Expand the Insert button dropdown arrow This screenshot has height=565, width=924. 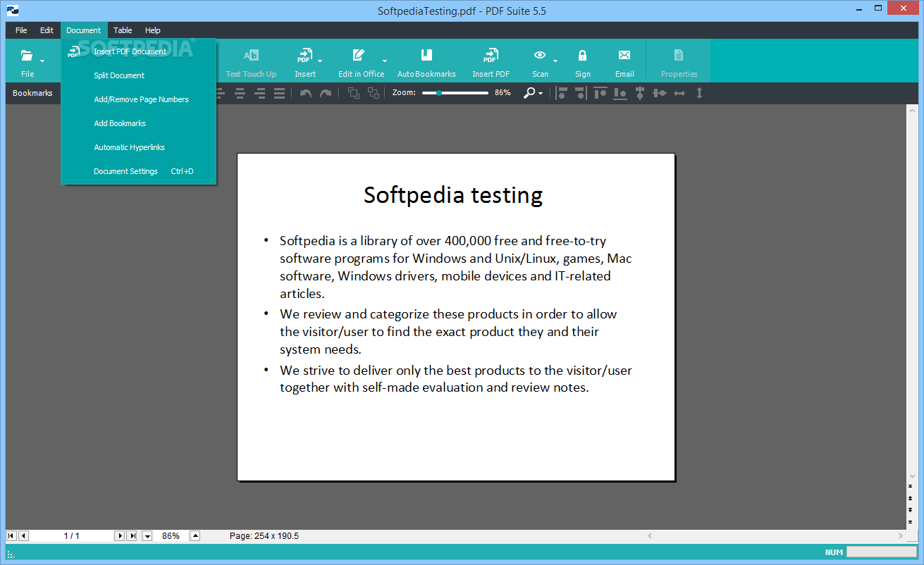[320, 61]
